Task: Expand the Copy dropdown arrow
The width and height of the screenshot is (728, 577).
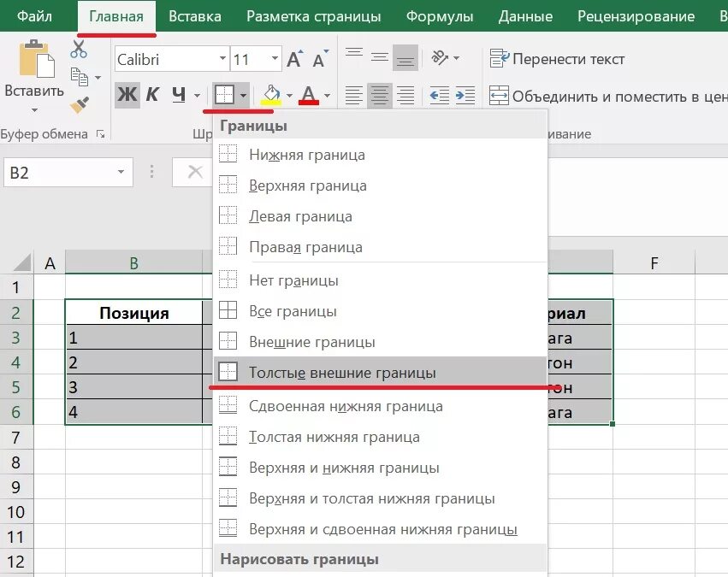Action: point(98,78)
